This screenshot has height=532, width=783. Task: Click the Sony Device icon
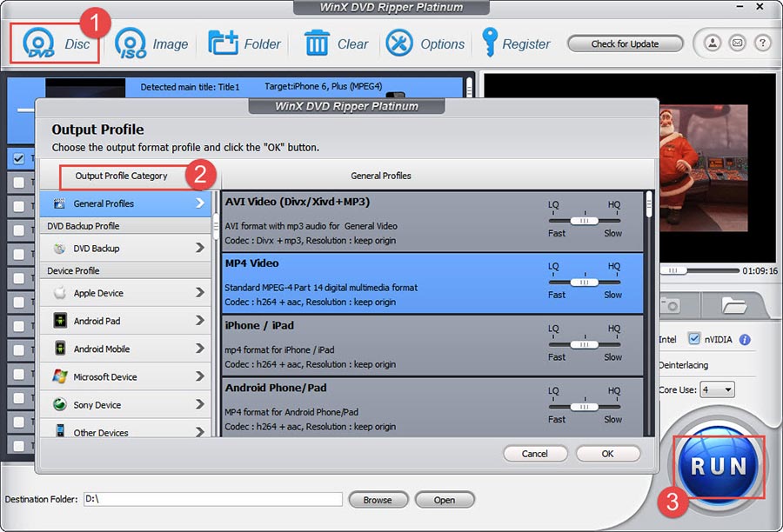tap(60, 404)
